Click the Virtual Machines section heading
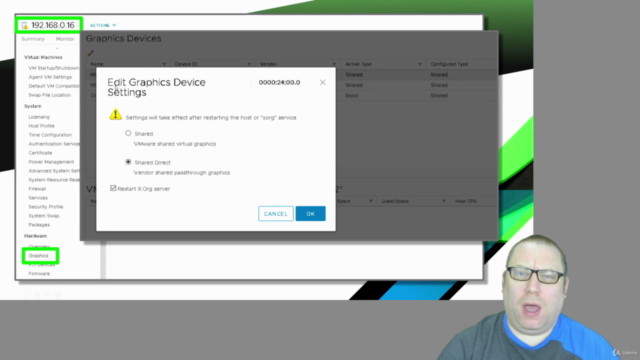Viewport: 640px width, 360px height. (43, 58)
